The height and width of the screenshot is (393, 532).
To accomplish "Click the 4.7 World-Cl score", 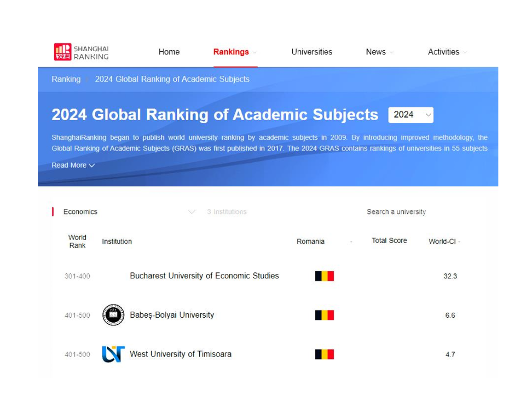I will tap(450, 354).
